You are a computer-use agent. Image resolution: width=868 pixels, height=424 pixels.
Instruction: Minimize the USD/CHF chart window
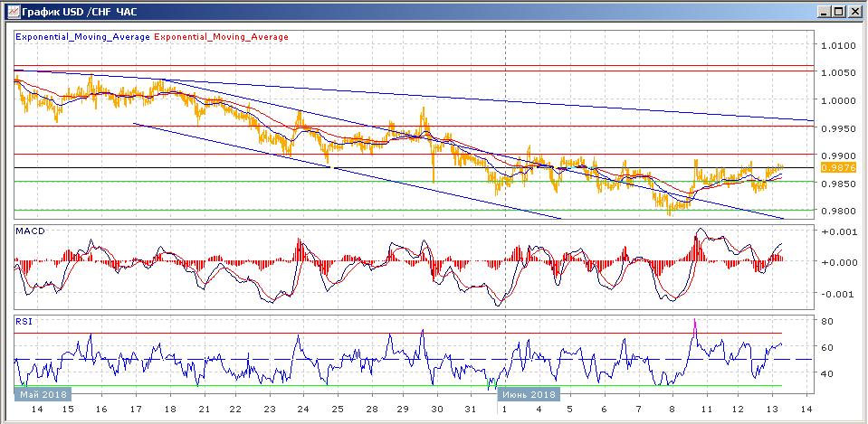click(824, 12)
